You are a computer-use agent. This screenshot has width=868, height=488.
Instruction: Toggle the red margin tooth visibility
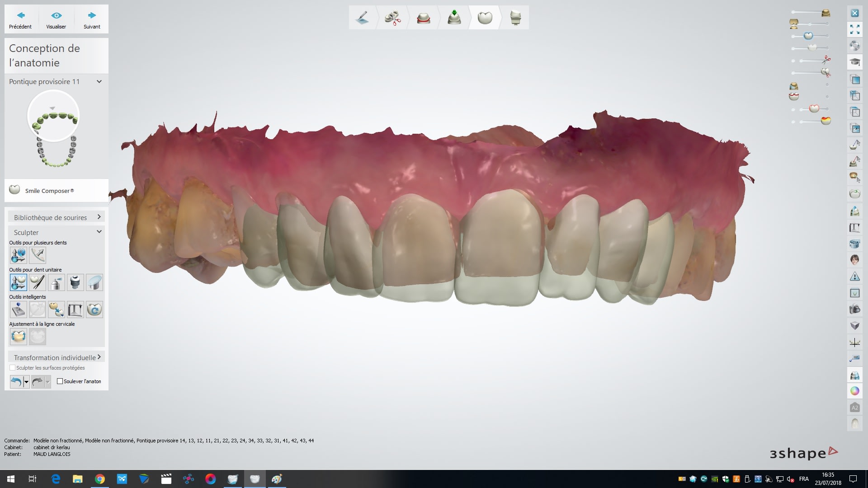click(814, 108)
